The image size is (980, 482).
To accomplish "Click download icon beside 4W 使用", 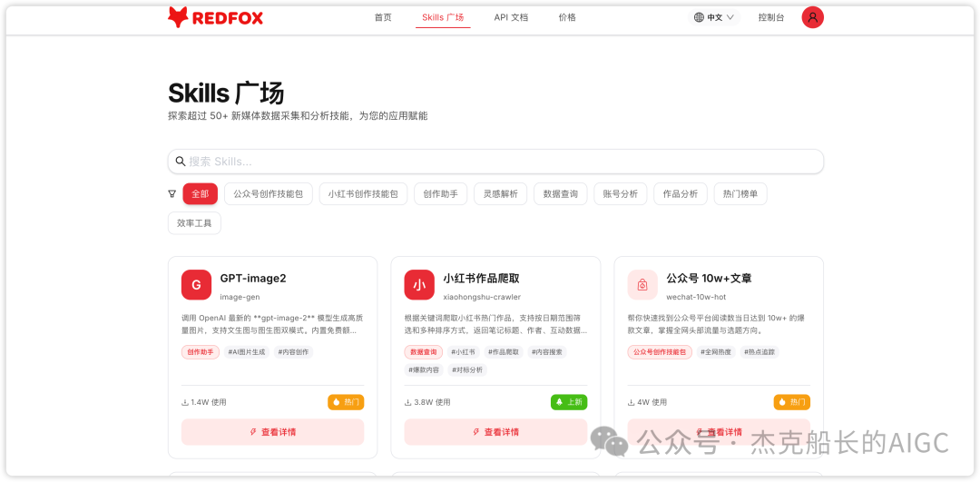I will click(x=632, y=403).
